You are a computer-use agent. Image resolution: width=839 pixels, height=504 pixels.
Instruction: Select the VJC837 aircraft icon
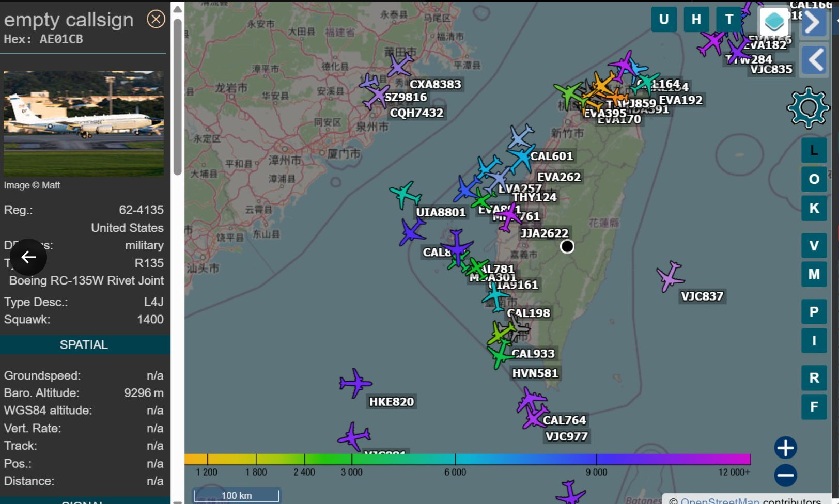671,276
